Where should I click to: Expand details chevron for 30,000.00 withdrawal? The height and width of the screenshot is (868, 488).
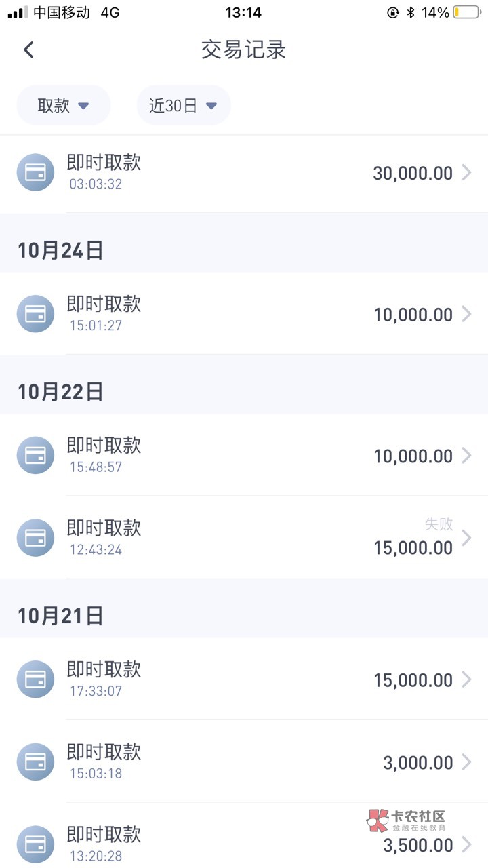(466, 173)
